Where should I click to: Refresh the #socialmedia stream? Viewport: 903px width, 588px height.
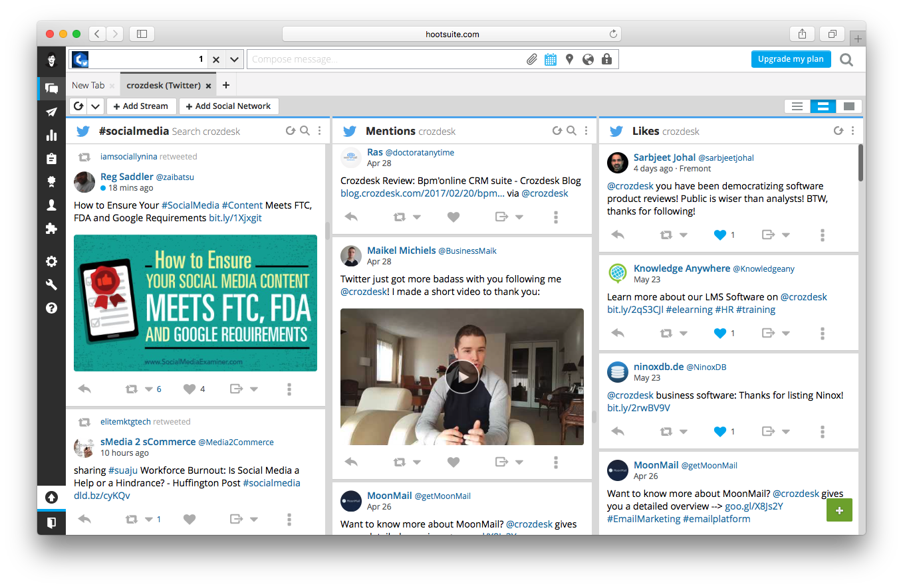(291, 131)
